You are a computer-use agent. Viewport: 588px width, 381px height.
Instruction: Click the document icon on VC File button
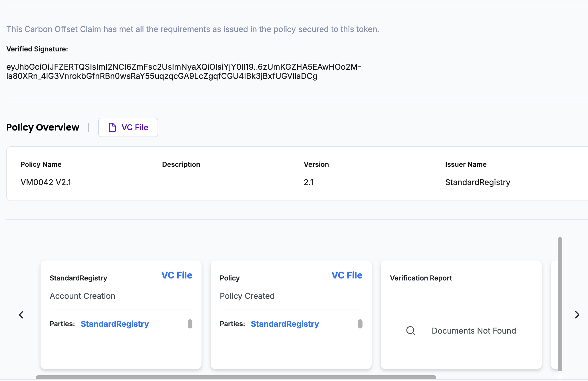click(x=112, y=127)
